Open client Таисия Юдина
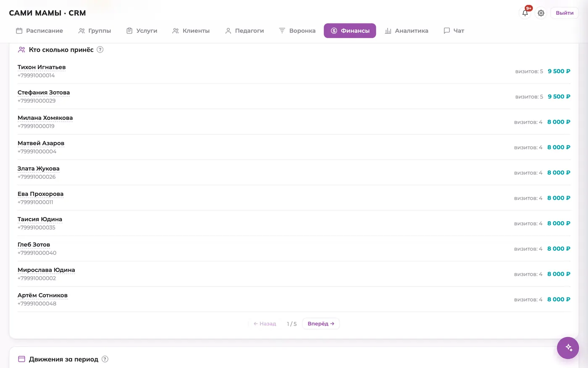 (x=40, y=219)
